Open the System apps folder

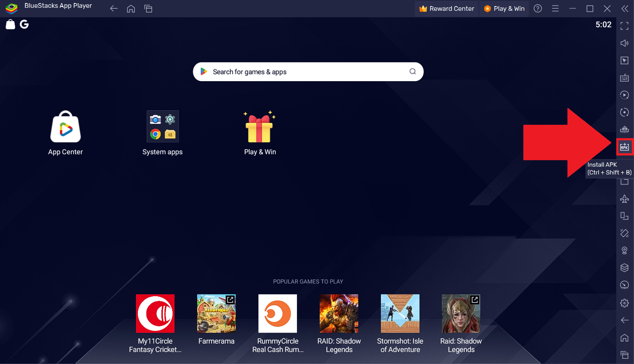click(x=162, y=133)
